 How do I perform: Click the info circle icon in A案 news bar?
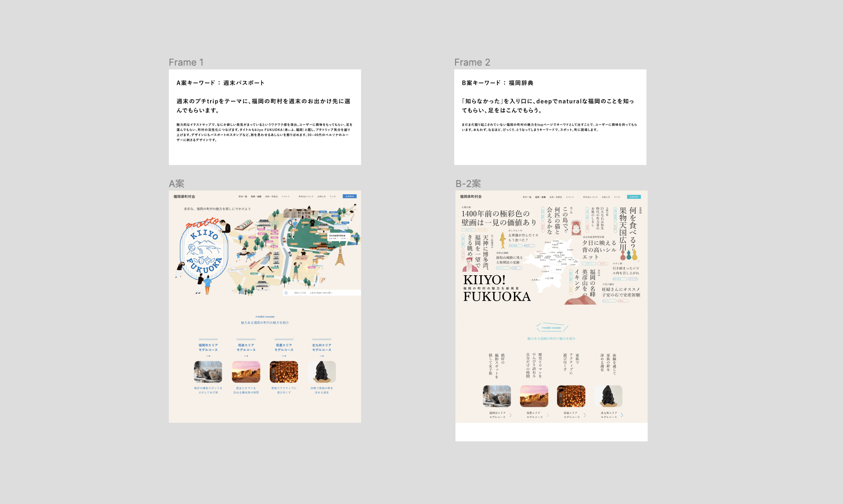click(286, 293)
